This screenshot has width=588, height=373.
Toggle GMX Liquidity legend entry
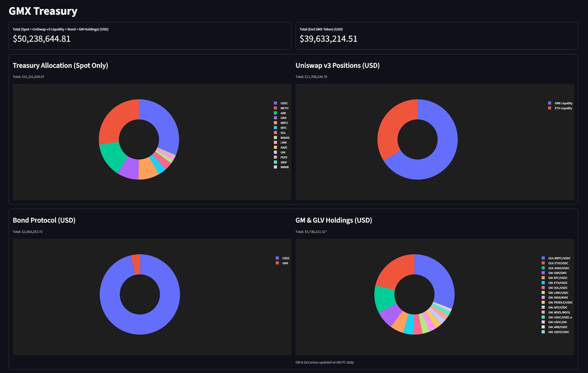point(561,103)
